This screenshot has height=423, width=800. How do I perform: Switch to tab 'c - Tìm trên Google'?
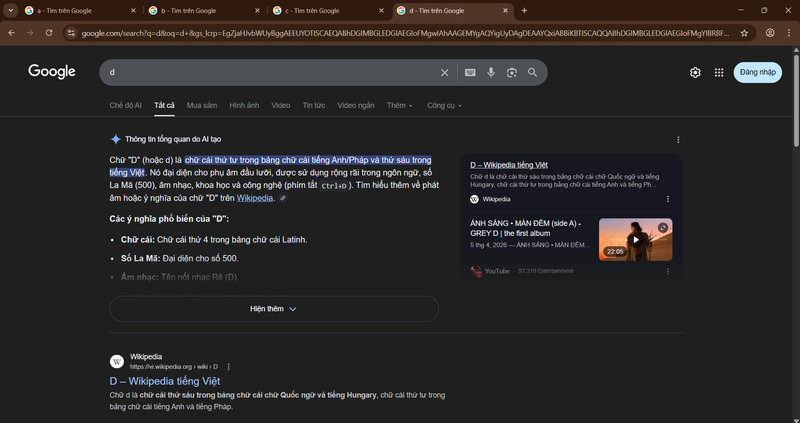pos(313,10)
